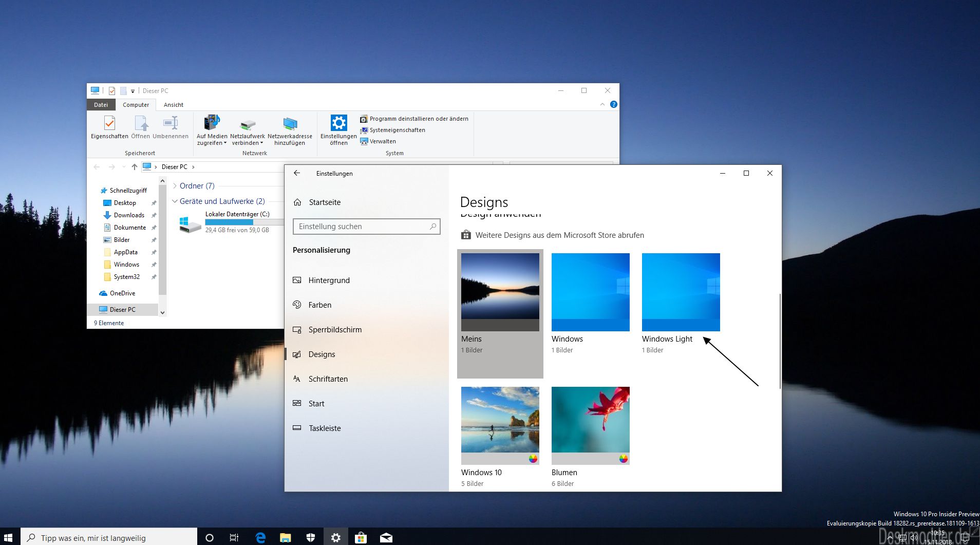Select Bilder in navigation pane
Image resolution: width=980 pixels, height=545 pixels.
click(x=122, y=240)
